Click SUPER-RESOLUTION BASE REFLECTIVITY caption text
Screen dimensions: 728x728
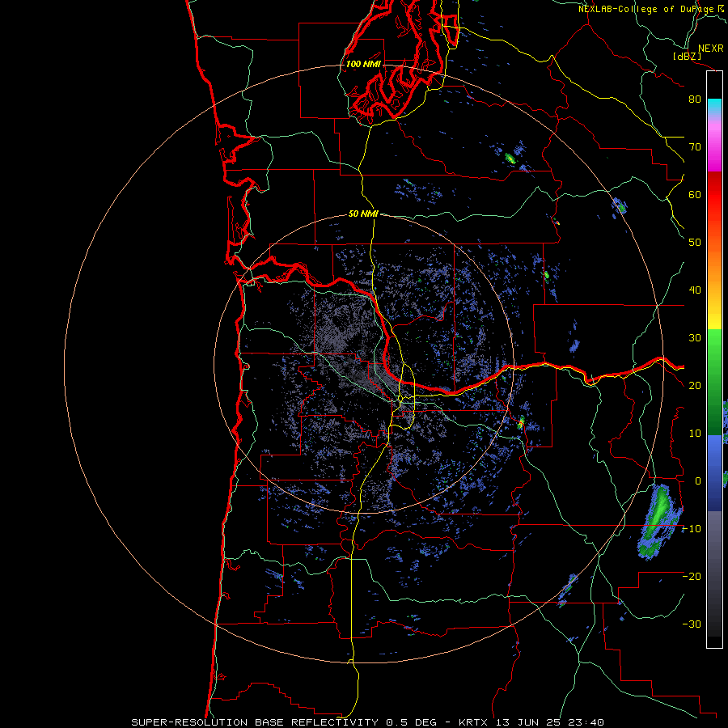tap(255, 722)
